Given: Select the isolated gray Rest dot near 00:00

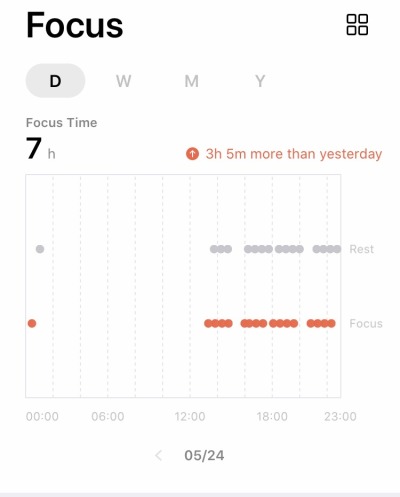Looking at the screenshot, I should pyautogui.click(x=40, y=249).
